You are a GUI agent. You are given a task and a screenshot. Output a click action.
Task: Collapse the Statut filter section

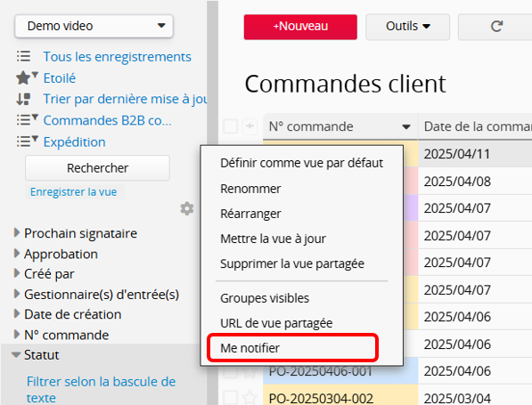point(16,355)
